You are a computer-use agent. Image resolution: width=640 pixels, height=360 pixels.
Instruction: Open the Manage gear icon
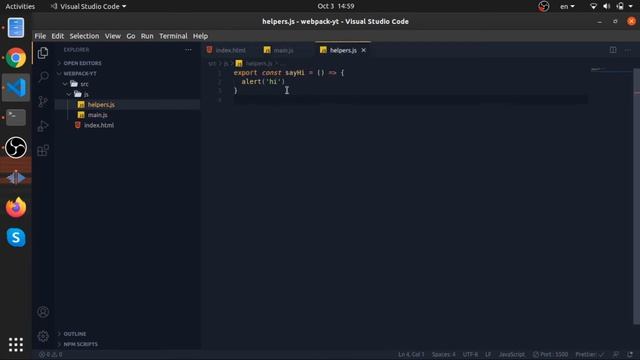click(43, 336)
